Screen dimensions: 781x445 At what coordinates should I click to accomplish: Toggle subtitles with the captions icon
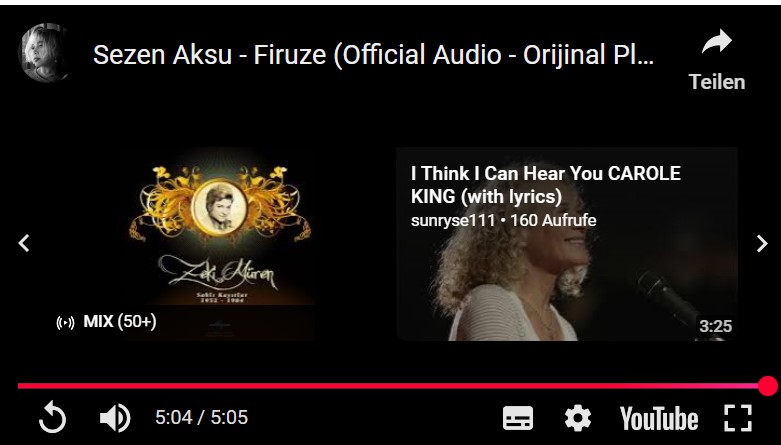point(518,418)
